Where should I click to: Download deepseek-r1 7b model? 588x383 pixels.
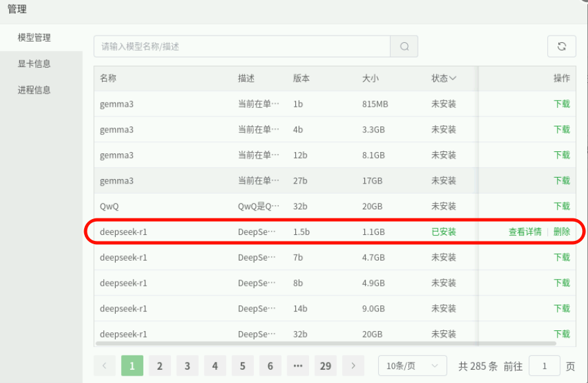pyautogui.click(x=562, y=257)
